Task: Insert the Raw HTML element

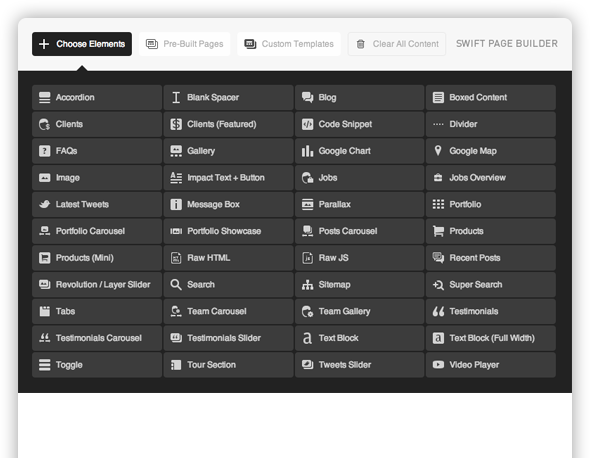Action: point(228,258)
